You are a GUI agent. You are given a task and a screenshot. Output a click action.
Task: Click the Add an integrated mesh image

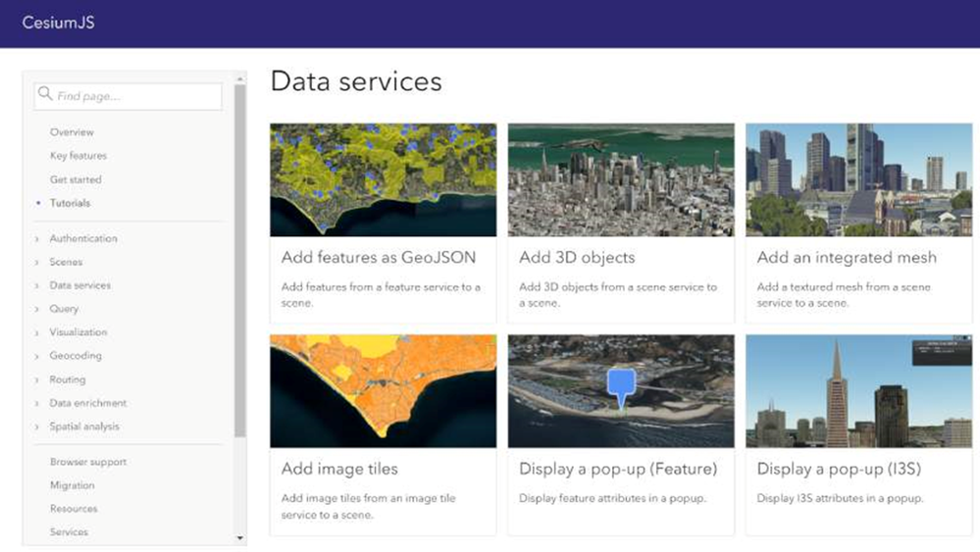tap(858, 179)
